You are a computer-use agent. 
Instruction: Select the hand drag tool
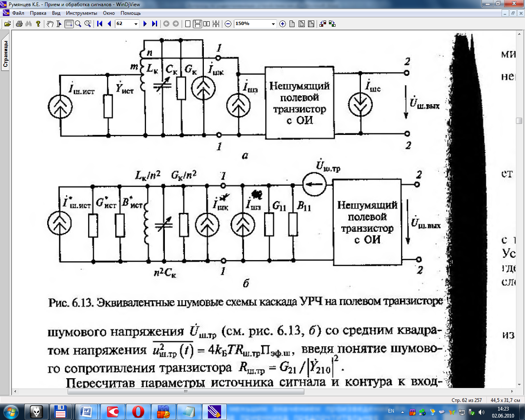coord(50,24)
